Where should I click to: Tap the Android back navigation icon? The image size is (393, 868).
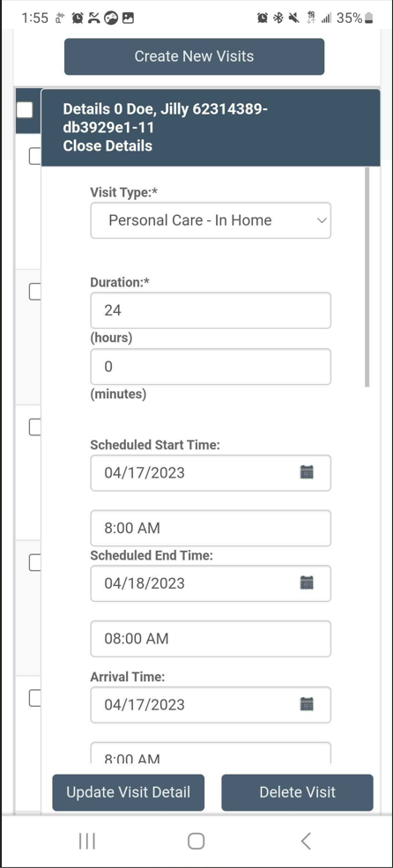pyautogui.click(x=306, y=841)
